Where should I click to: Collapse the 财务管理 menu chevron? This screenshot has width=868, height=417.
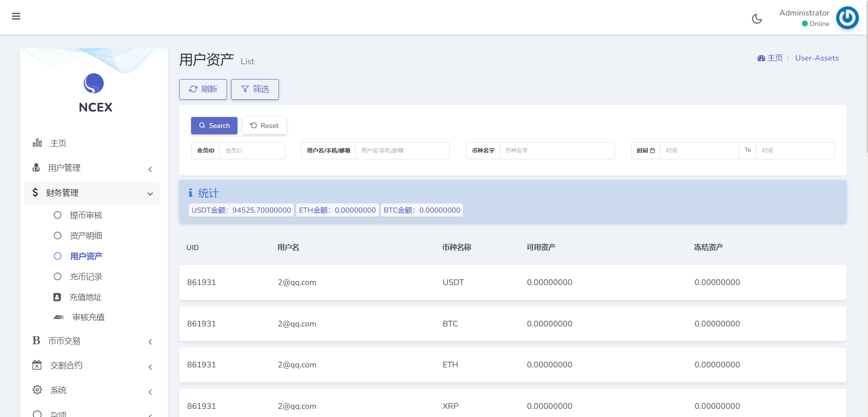tap(150, 194)
